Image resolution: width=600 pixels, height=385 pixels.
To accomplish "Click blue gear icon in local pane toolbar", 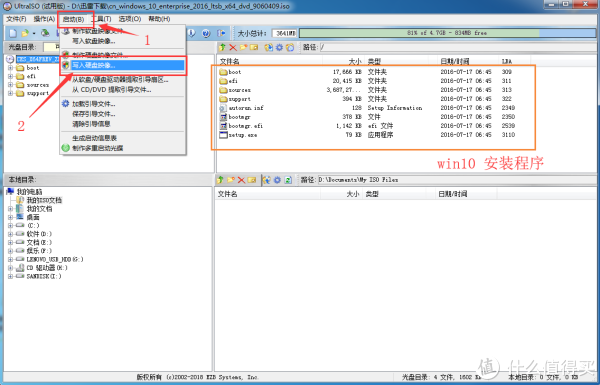I will coord(277,180).
